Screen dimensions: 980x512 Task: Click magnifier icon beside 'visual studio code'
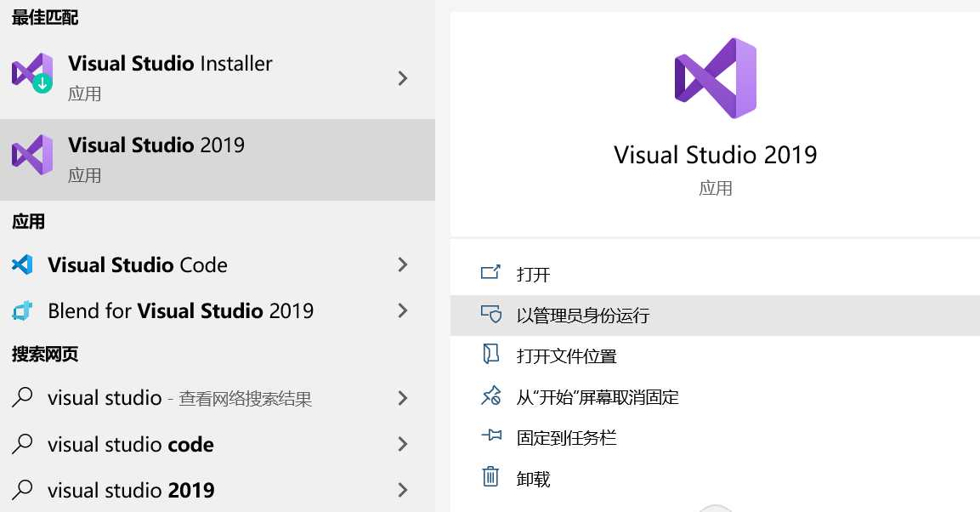click(x=22, y=443)
